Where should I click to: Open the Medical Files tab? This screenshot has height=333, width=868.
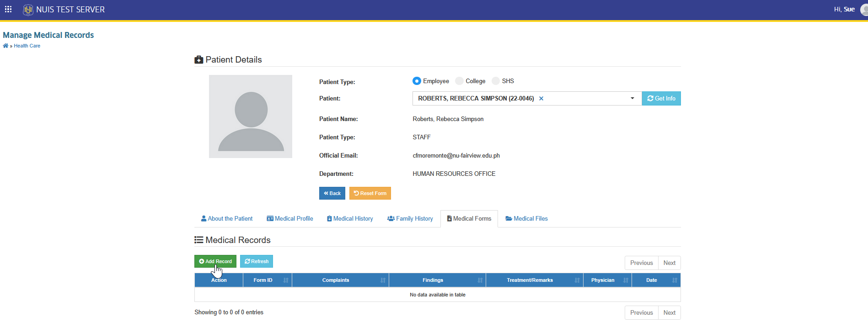(526, 219)
